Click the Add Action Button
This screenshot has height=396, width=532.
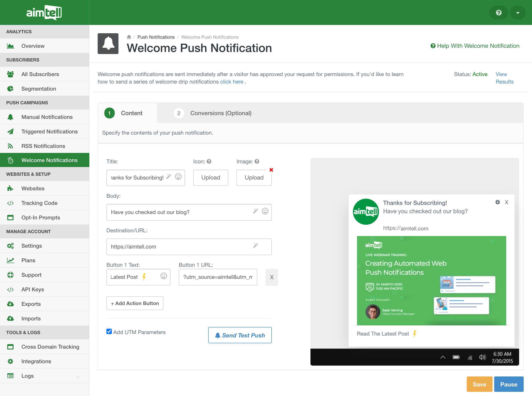click(135, 303)
